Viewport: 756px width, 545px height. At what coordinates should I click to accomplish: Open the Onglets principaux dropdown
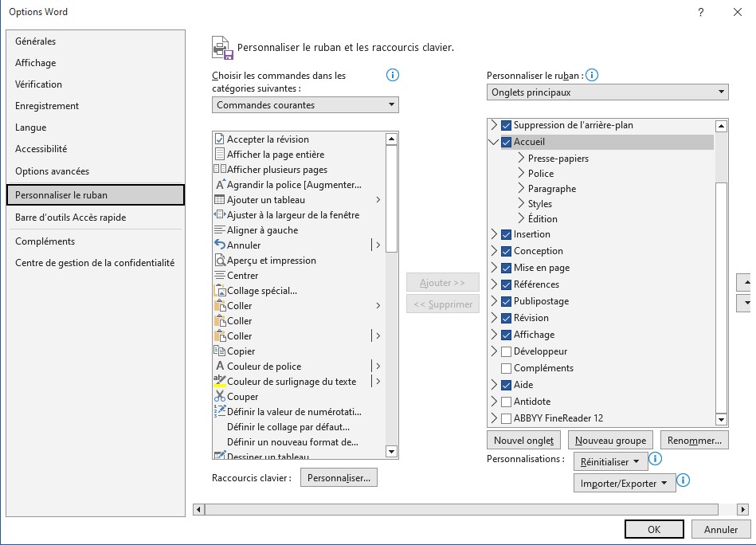click(x=607, y=92)
